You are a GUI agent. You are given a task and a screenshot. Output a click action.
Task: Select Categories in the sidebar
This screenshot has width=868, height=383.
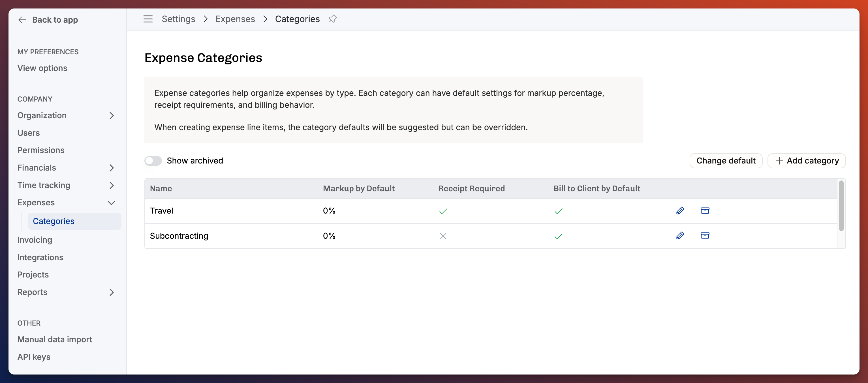[54, 221]
